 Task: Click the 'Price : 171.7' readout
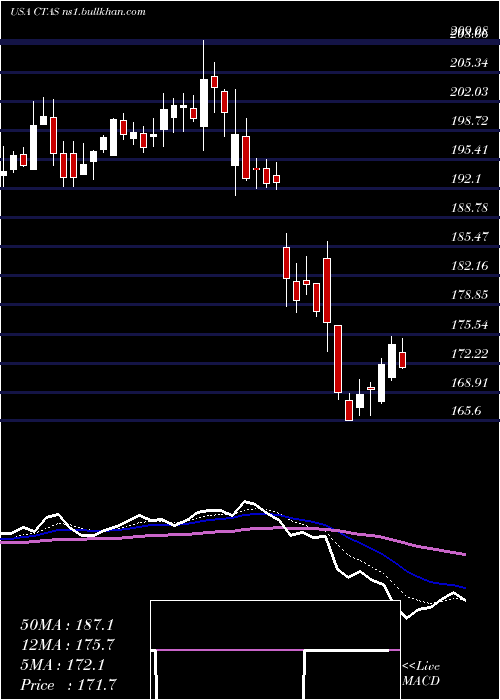70,685
